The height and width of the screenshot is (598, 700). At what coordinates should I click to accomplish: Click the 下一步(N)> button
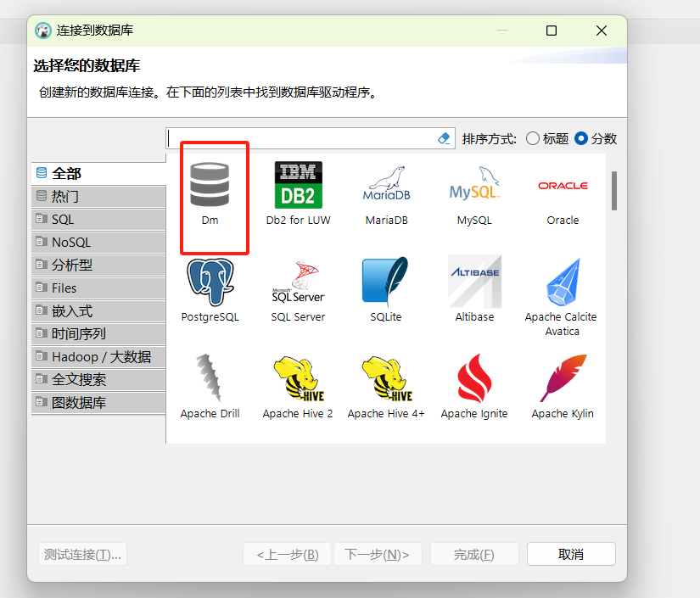378,554
